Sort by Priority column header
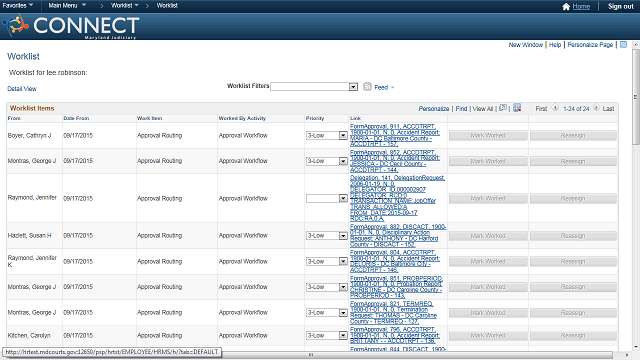Screen dimensions: 640x360 pyautogui.click(x=315, y=118)
